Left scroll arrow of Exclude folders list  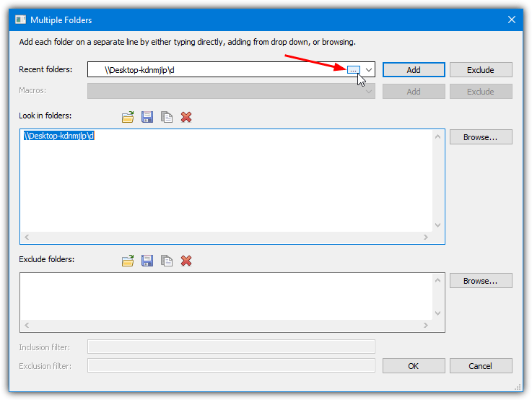[27, 326]
